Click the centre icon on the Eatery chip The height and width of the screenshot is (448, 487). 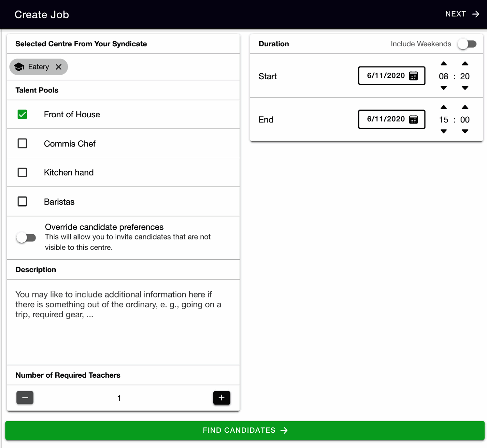click(19, 67)
